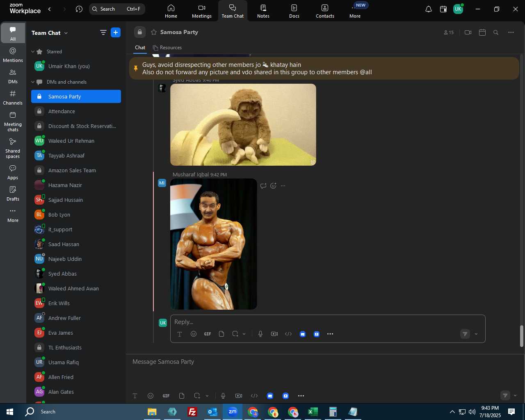Click the pinned message banner
The image size is (525, 420).
pyautogui.click(x=324, y=68)
